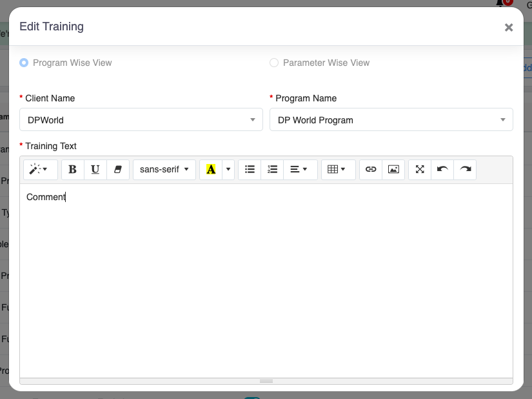The height and width of the screenshot is (399, 532).
Task: Open the Program Name dropdown
Action: coord(391,119)
